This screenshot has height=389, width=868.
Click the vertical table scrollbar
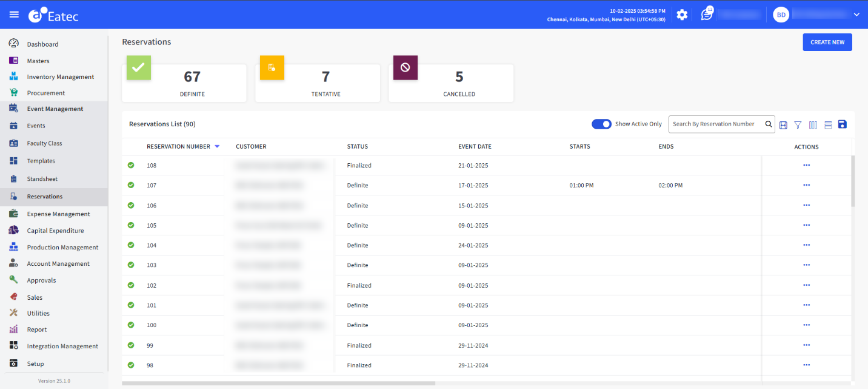(x=853, y=181)
